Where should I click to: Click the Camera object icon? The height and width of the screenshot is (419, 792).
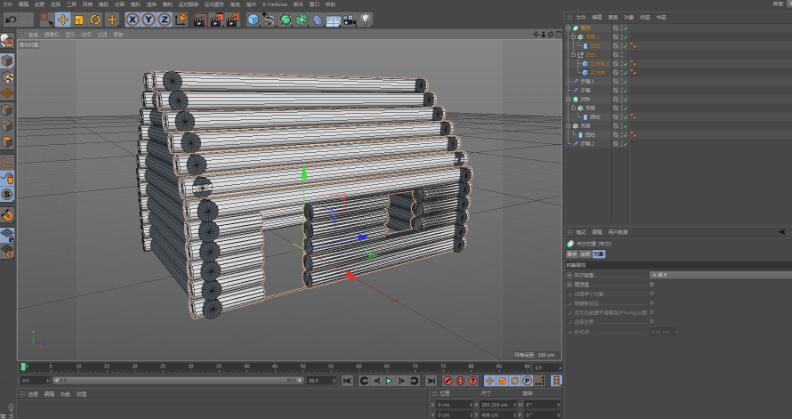tap(350, 19)
